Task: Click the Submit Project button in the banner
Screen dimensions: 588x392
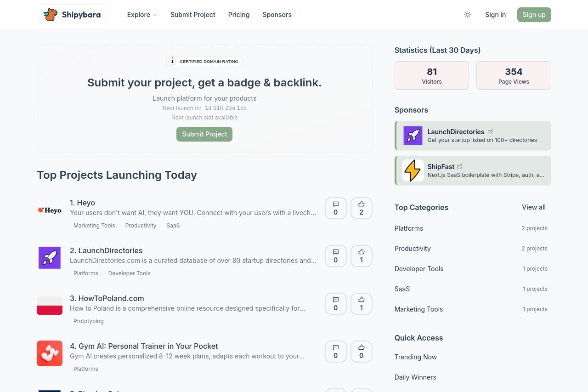Action: [204, 134]
